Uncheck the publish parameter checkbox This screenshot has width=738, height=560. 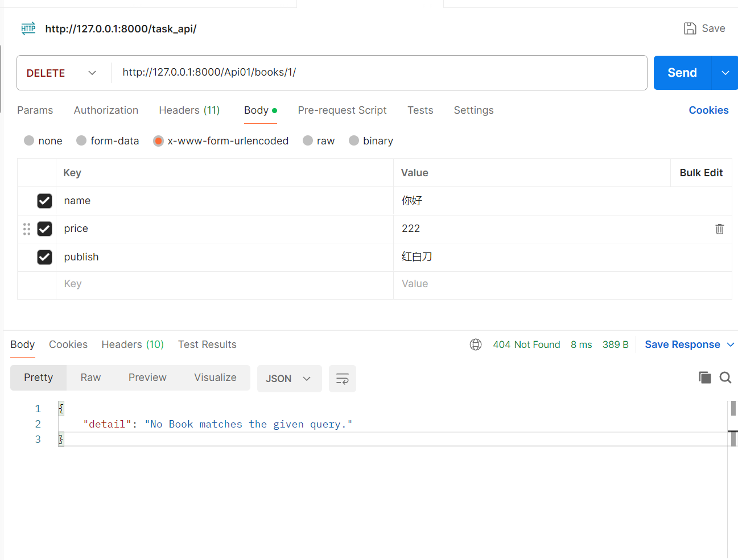44,257
